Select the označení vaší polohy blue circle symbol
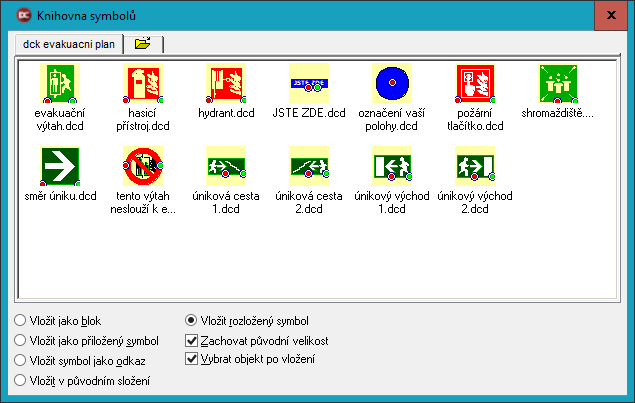The height and width of the screenshot is (403, 635). tap(391, 84)
